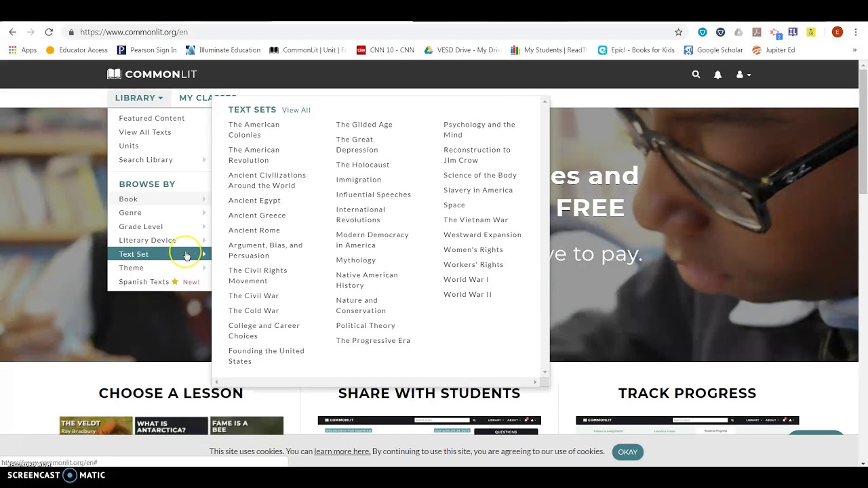This screenshot has width=868, height=488.
Task: Open World War II text set
Action: [468, 295]
